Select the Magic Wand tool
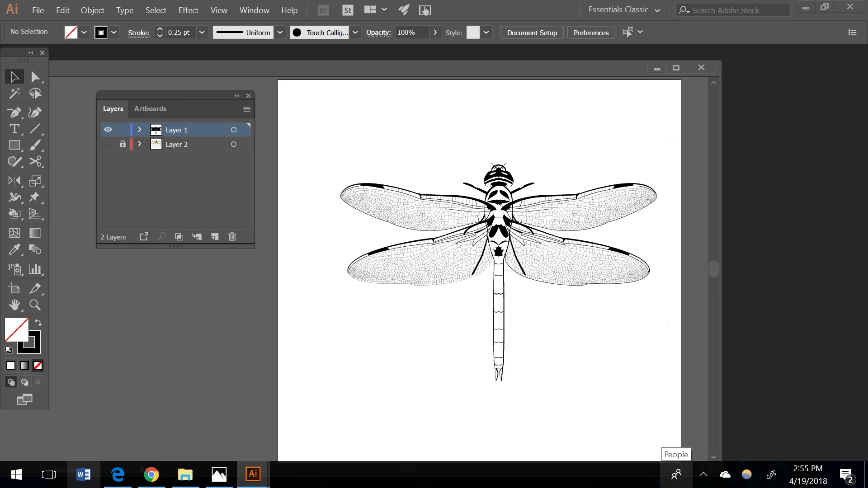This screenshot has height=488, width=868. click(14, 94)
